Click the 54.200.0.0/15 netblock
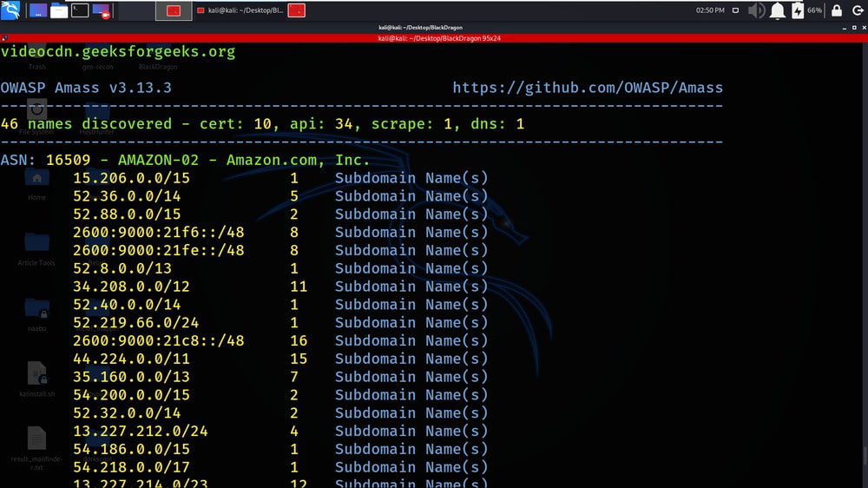The width and height of the screenshot is (868, 488). pos(131,395)
